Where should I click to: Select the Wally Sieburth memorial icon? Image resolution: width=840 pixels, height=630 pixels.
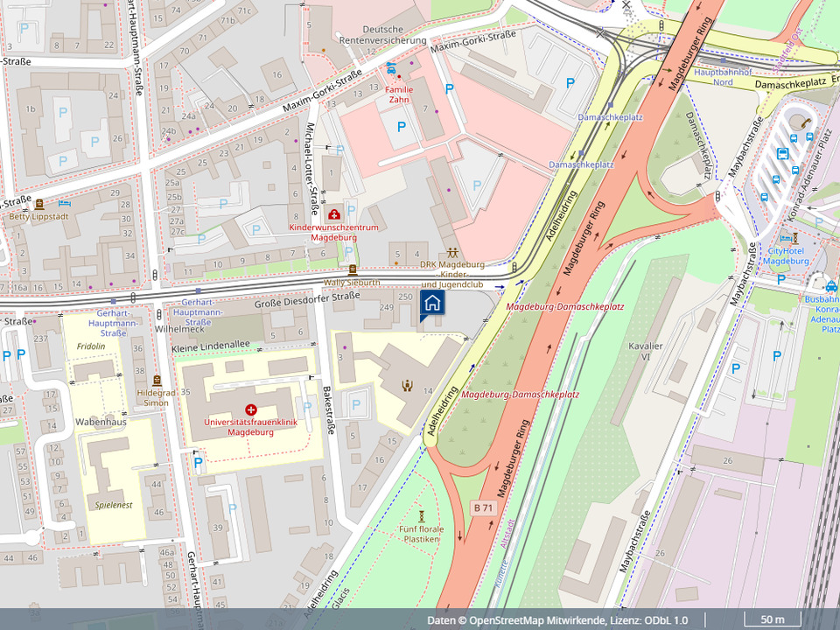[x=353, y=270]
